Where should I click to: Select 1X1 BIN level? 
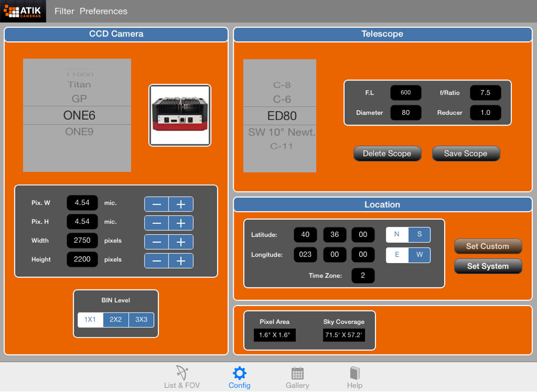tap(90, 320)
